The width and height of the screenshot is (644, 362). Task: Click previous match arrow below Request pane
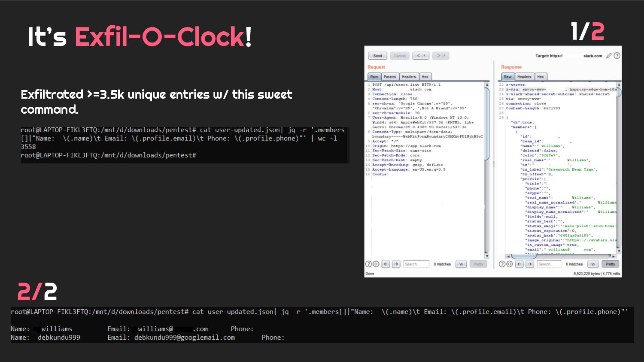pos(386,264)
